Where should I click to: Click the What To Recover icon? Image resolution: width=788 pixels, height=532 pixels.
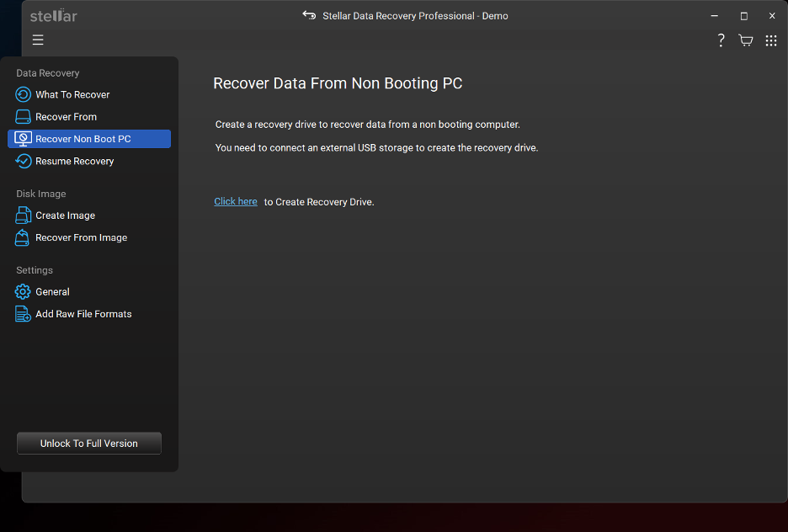pos(23,94)
